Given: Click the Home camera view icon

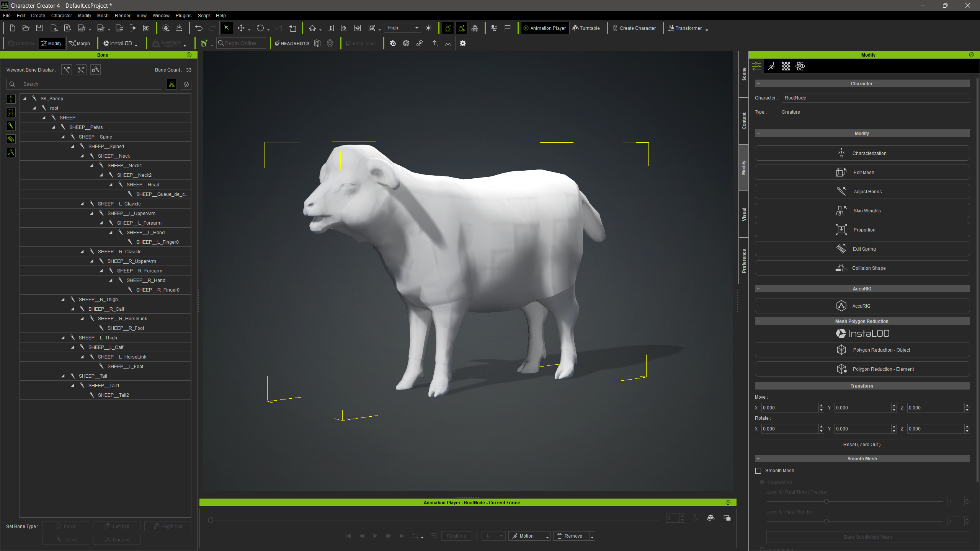Looking at the screenshot, I should (312, 28).
